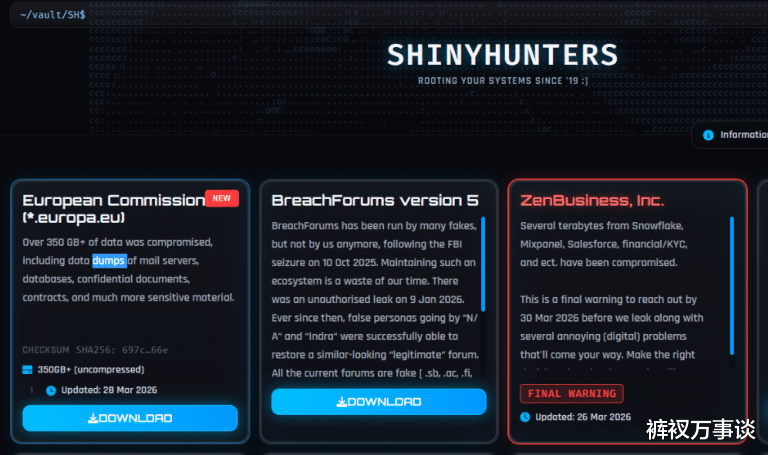Open the ZenBusiness, Inc. title
Image resolution: width=768 pixels, height=455 pixels.
click(x=592, y=200)
